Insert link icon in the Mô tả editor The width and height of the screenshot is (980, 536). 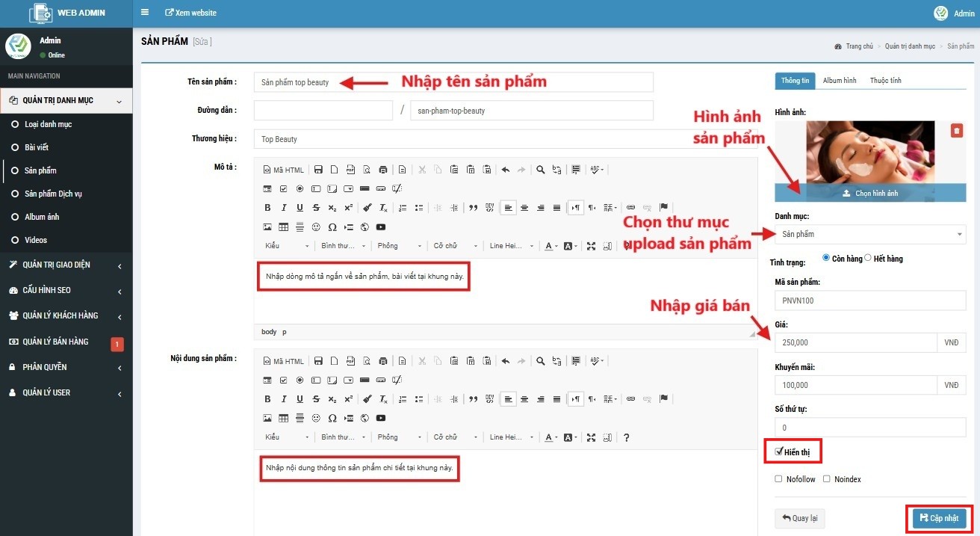pyautogui.click(x=630, y=208)
